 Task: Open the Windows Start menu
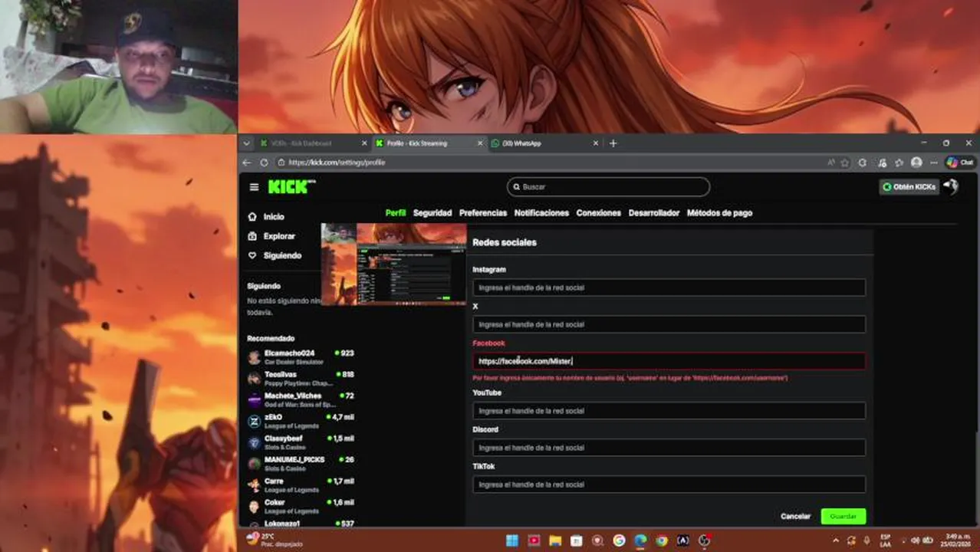(511, 540)
